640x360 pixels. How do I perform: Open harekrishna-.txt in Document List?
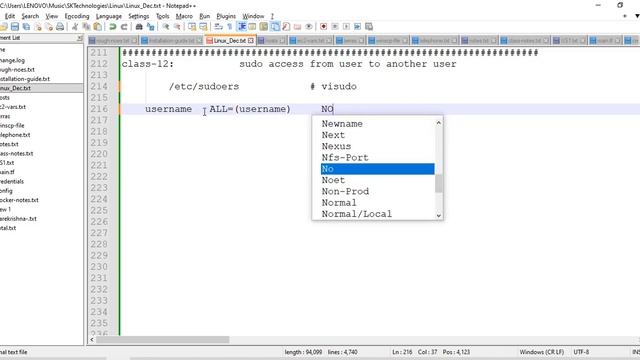[x=18, y=219]
